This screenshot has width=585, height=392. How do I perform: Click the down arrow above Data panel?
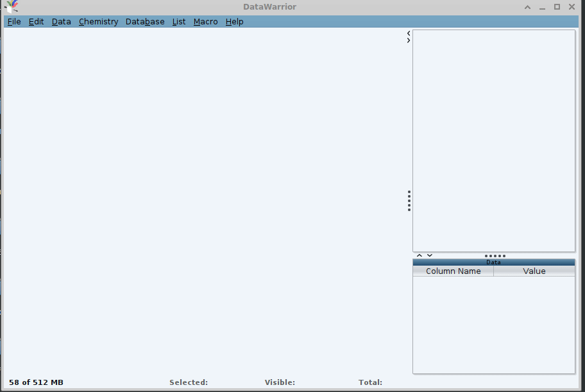[x=430, y=255]
